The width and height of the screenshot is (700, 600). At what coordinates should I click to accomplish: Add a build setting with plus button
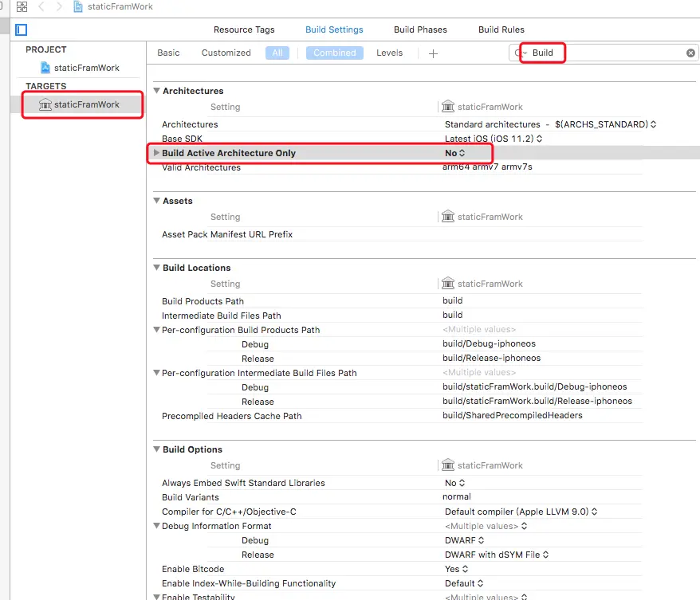tap(433, 53)
